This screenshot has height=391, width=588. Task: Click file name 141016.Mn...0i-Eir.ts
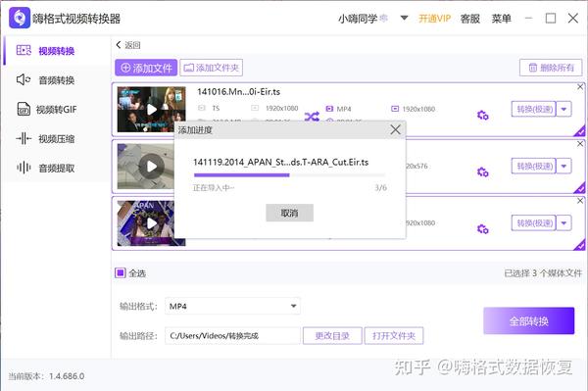click(238, 92)
